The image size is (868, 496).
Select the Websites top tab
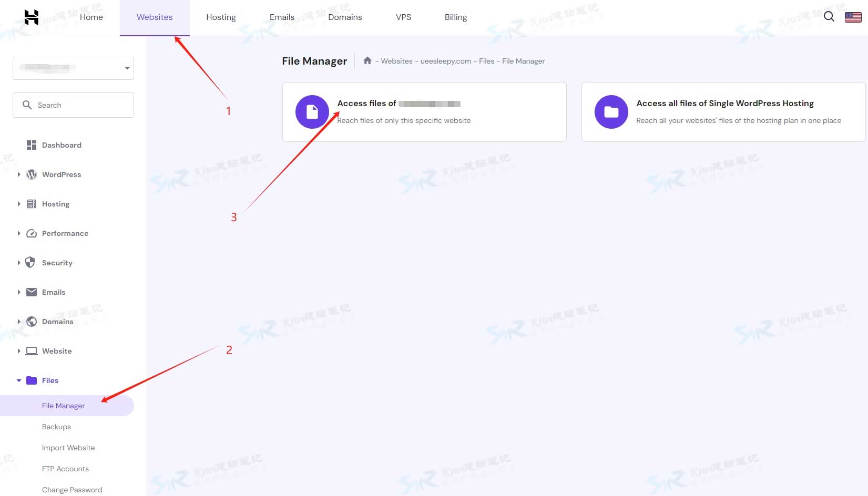[x=155, y=17]
